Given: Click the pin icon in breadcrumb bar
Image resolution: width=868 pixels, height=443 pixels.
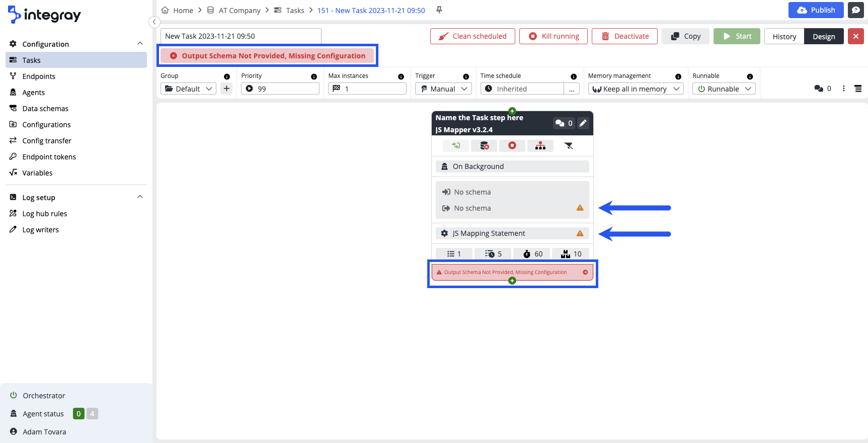Looking at the screenshot, I should pyautogui.click(x=439, y=10).
